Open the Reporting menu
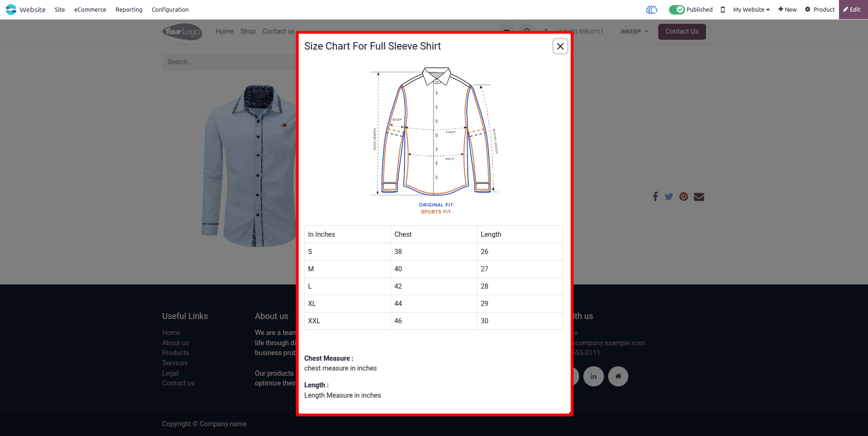This screenshot has height=436, width=868. click(x=129, y=9)
